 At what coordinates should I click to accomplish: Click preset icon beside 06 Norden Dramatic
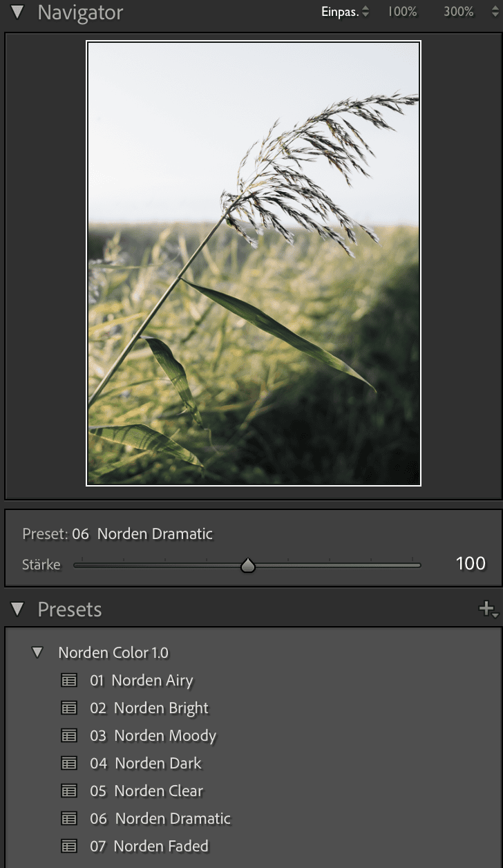coord(69,818)
